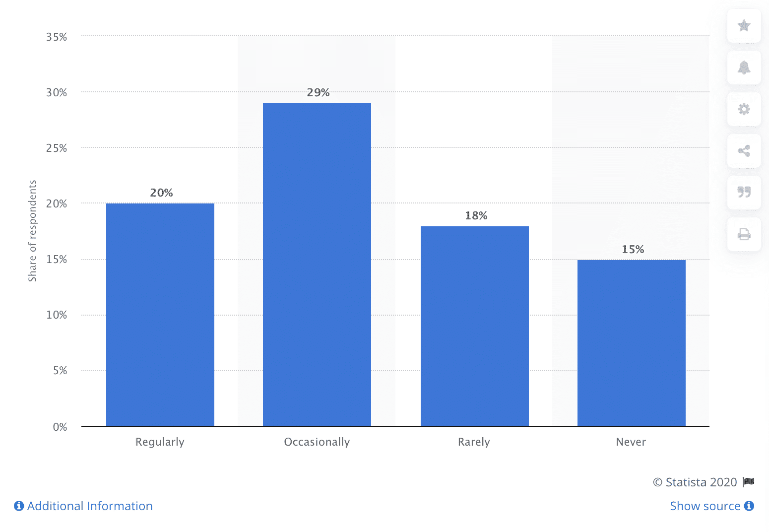Select the Regularly bar in chart

(x=160, y=315)
